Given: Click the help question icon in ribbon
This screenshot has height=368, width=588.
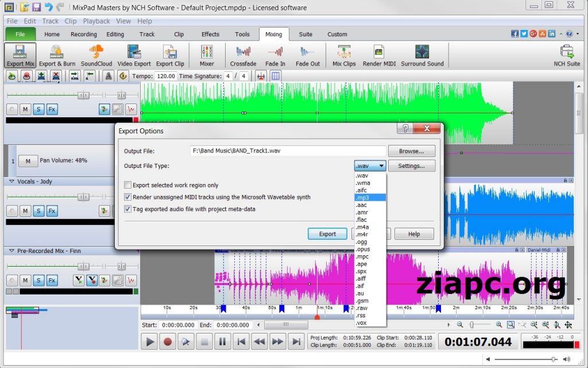Looking at the screenshot, I should pos(569,34).
